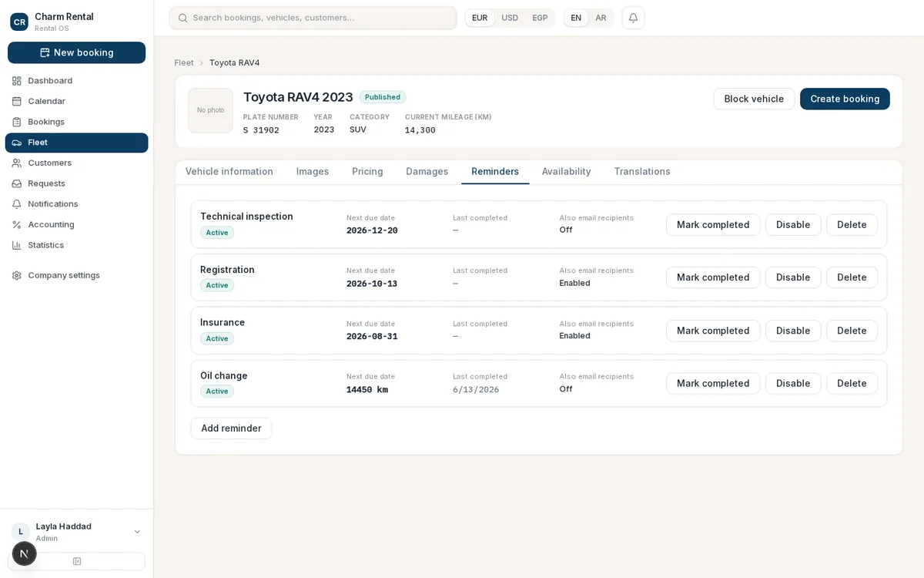
Task: Click the Fleet car icon
Action: (17, 143)
